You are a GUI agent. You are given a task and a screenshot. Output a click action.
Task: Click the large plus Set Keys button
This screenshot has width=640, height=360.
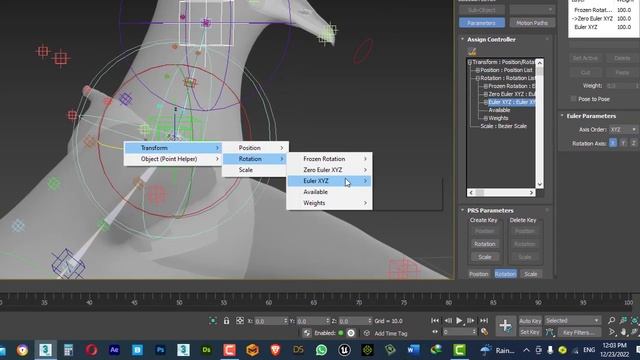tap(505, 326)
